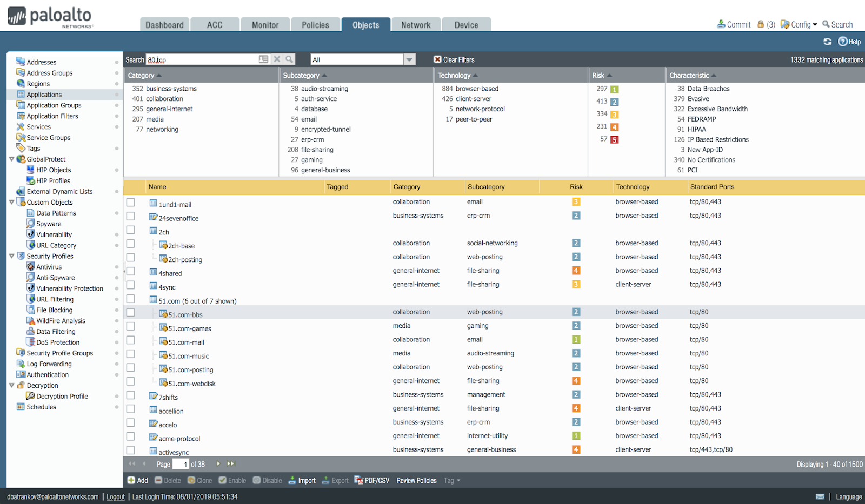Filter by risk level 1 green swatch
Viewport: 865px width, 504px height.
(615, 89)
